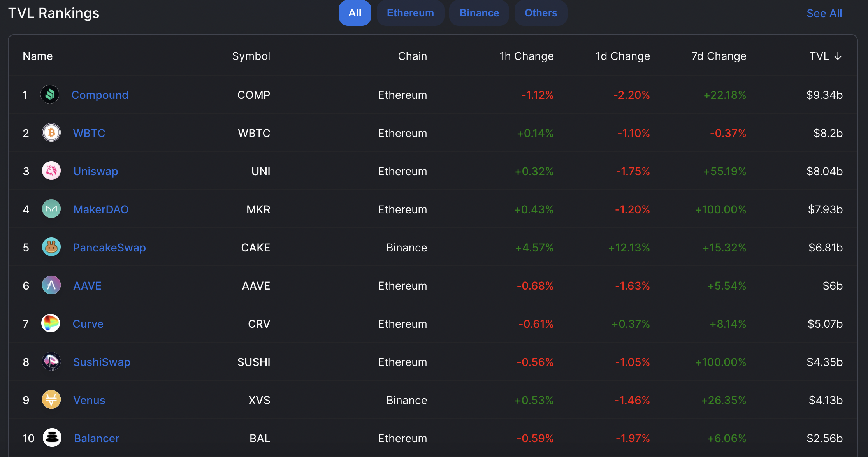Switch to the Others filter tab

point(541,13)
